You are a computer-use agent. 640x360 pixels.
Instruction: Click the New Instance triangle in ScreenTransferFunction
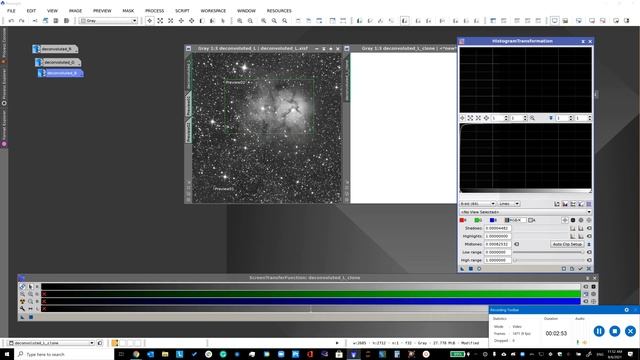[22, 317]
